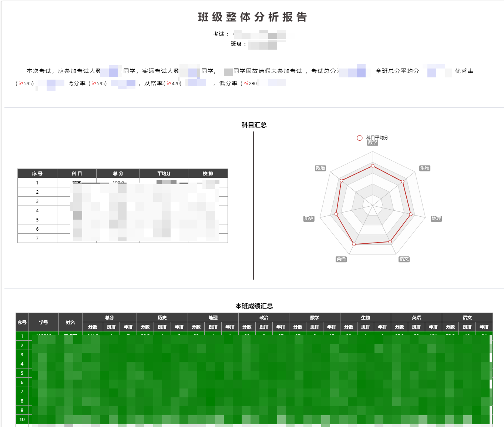Click the 班排 subheader under 总分
Image resolution: width=504 pixels, height=427 pixels.
(x=111, y=327)
